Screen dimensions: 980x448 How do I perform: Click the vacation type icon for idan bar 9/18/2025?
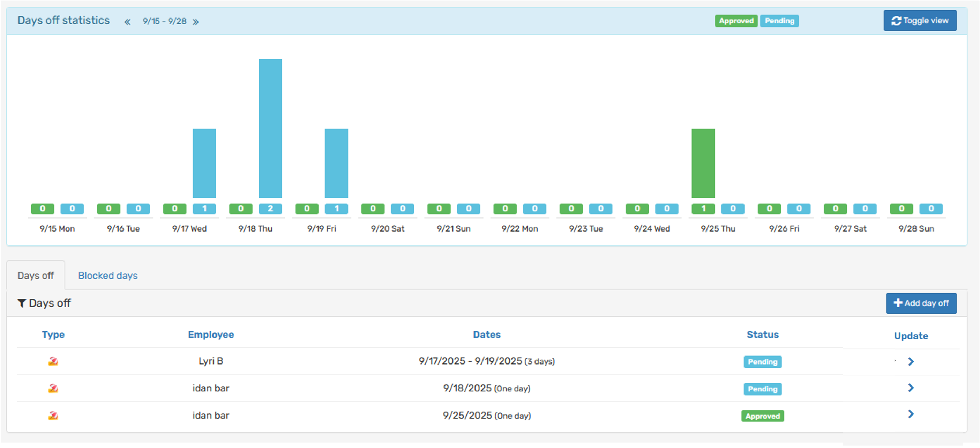point(53,388)
